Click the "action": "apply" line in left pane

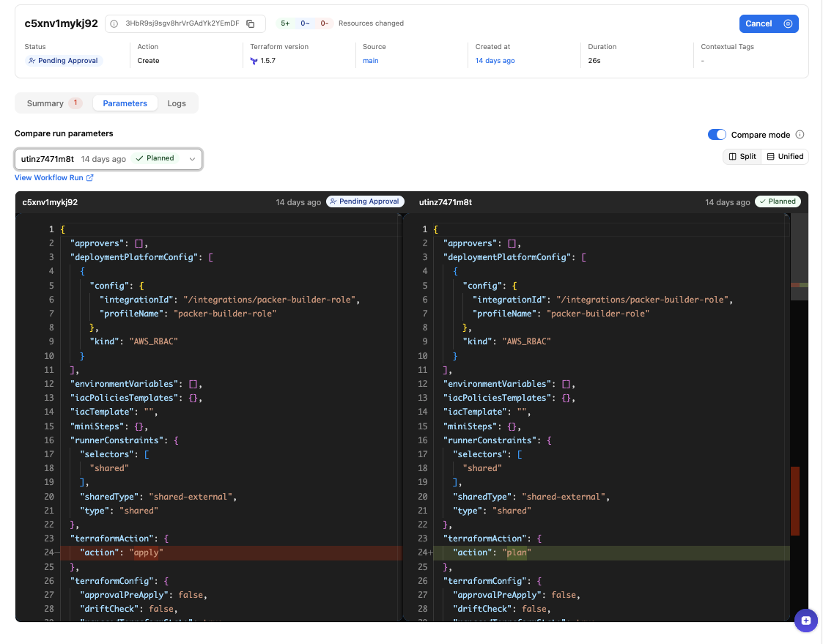(x=231, y=552)
